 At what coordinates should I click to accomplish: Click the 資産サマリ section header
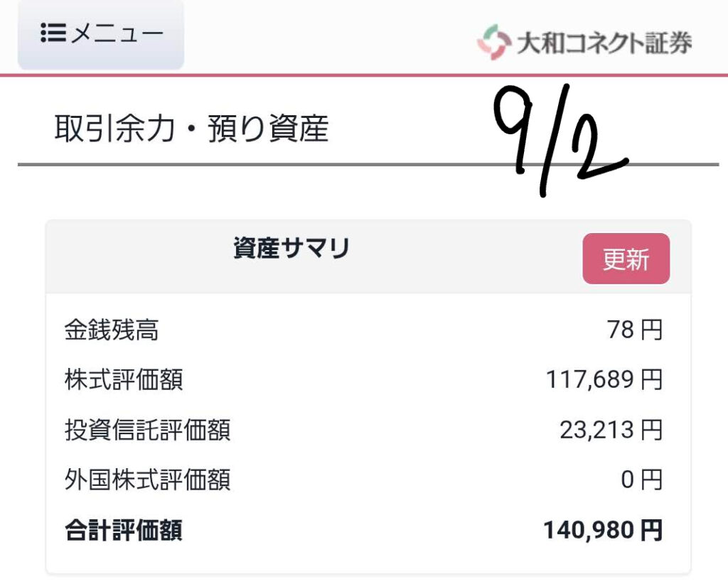(291, 248)
